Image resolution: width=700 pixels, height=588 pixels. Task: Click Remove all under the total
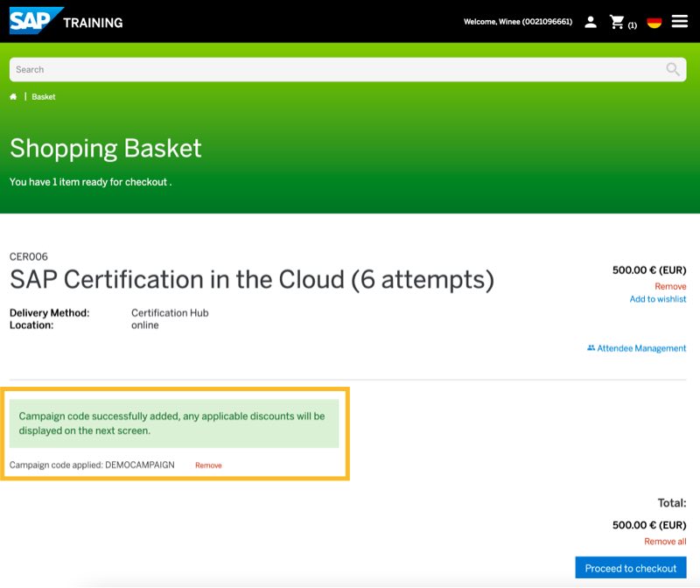pyautogui.click(x=665, y=542)
